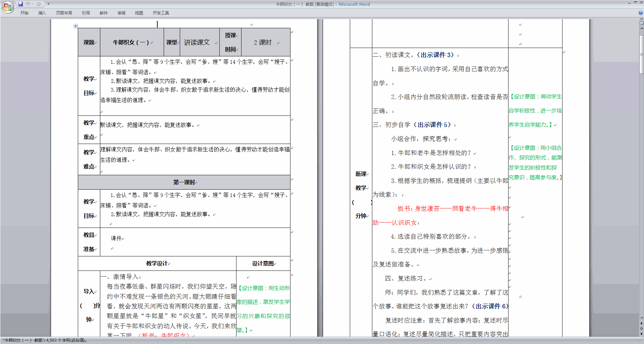Click the 设计意图 column heading
This screenshot has width=644, height=344.
pyautogui.click(x=263, y=263)
